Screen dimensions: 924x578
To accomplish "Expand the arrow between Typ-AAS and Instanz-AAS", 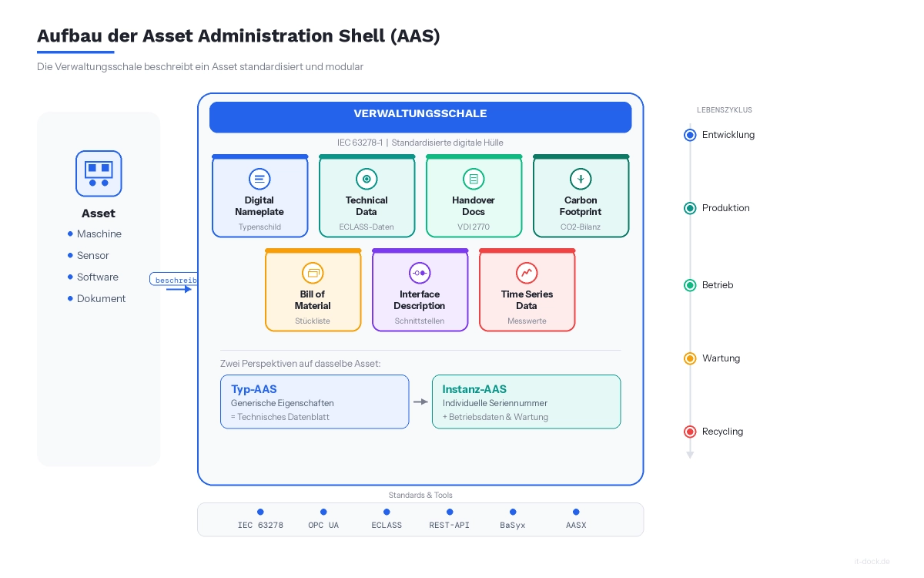I will tap(420, 402).
